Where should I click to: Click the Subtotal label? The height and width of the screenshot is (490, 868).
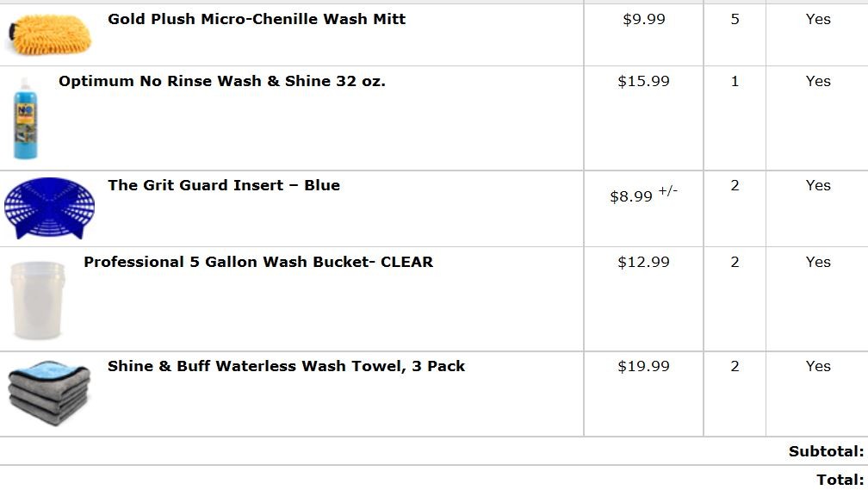[x=827, y=452]
